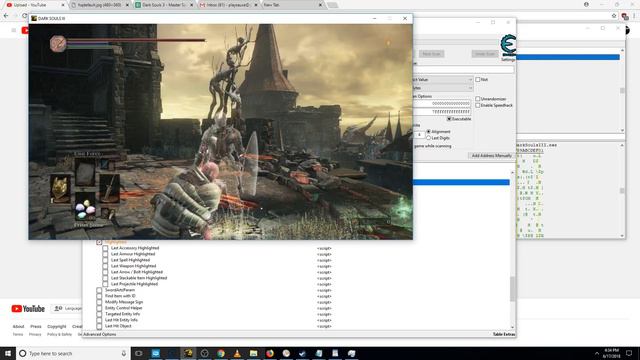Click browser back arrow button
640x360 pixels.
[x=6, y=16]
